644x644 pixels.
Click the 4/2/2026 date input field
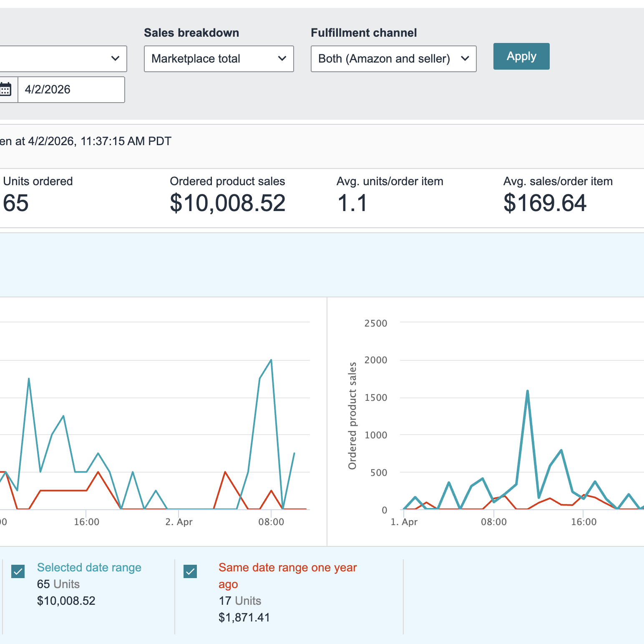tap(71, 90)
